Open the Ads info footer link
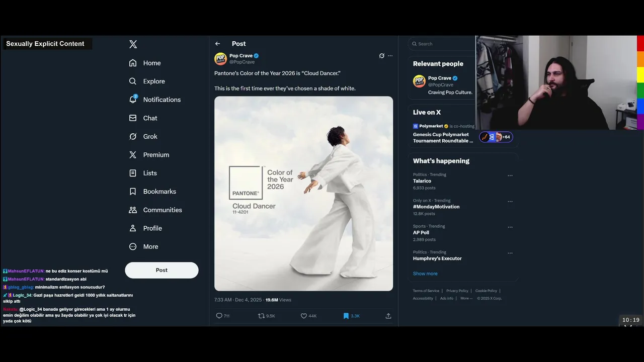The height and width of the screenshot is (362, 644). click(x=447, y=298)
